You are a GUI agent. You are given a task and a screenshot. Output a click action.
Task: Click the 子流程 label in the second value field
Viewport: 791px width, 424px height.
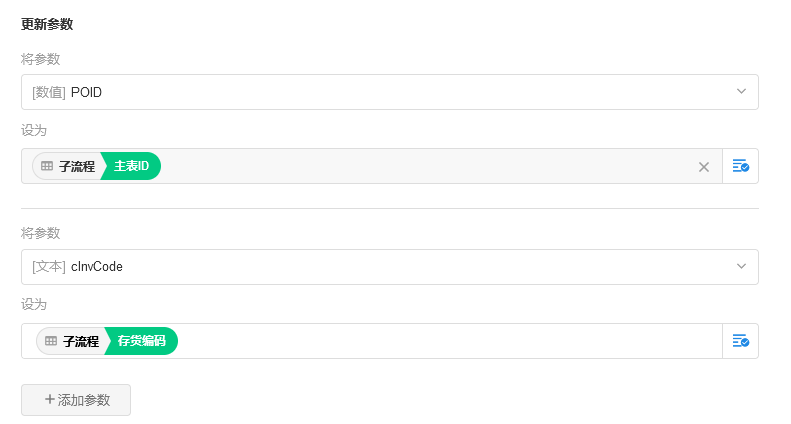click(x=81, y=341)
